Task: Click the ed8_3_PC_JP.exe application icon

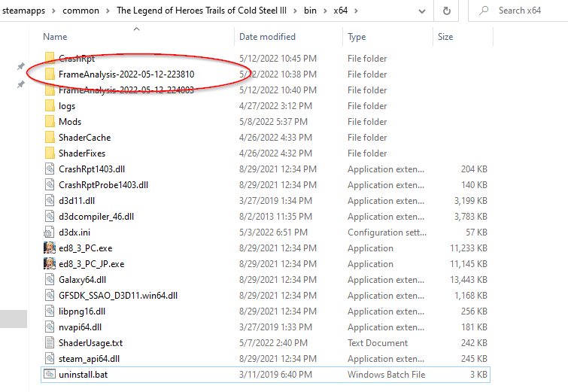Action: click(50, 264)
